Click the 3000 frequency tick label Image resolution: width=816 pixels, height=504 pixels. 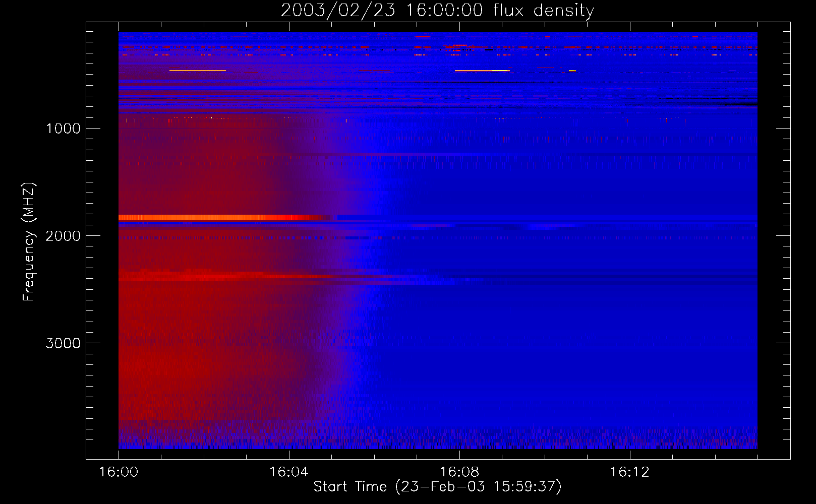pyautogui.click(x=63, y=343)
